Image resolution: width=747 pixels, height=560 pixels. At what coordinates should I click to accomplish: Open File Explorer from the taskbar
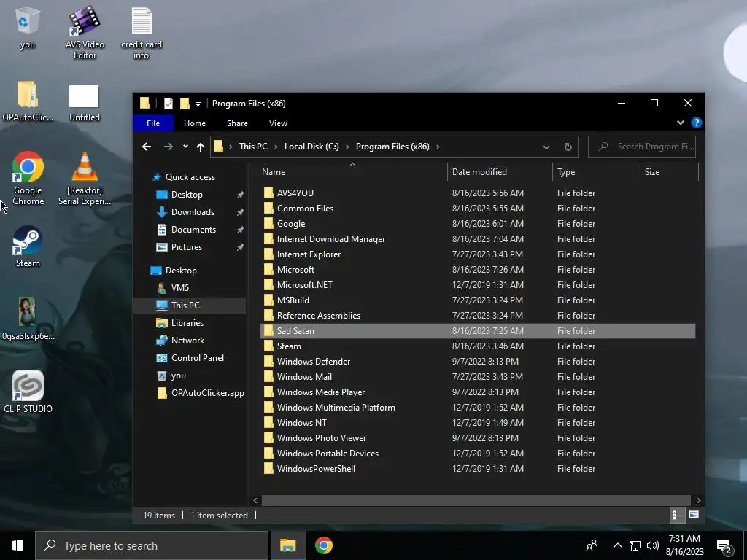[287, 545]
